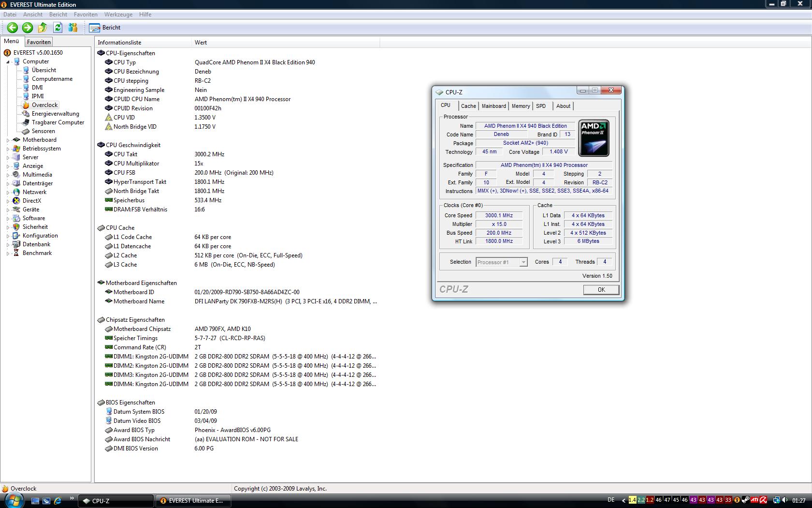Image resolution: width=812 pixels, height=508 pixels.
Task: Expand the Anzeige tree node
Action: coord(8,166)
